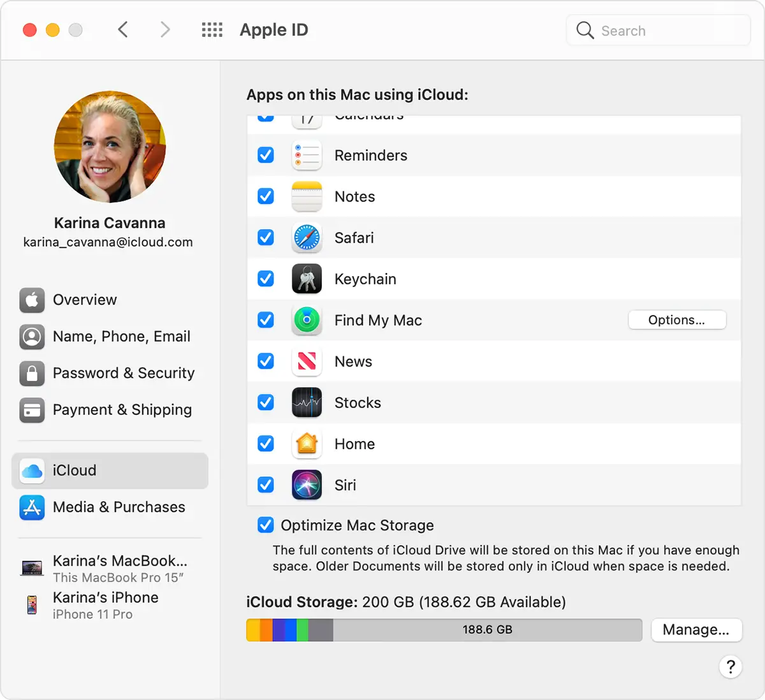Click the News app icon
765x700 pixels.
pos(307,361)
